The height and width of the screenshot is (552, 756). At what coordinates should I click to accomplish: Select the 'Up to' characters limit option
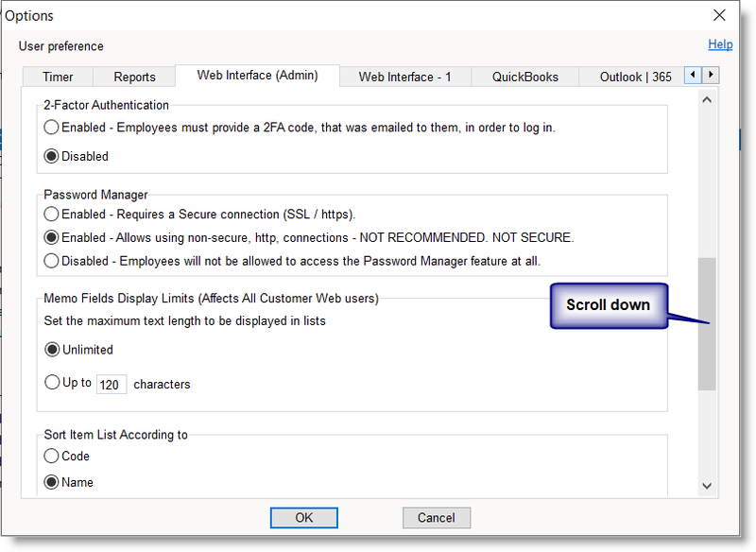52,384
